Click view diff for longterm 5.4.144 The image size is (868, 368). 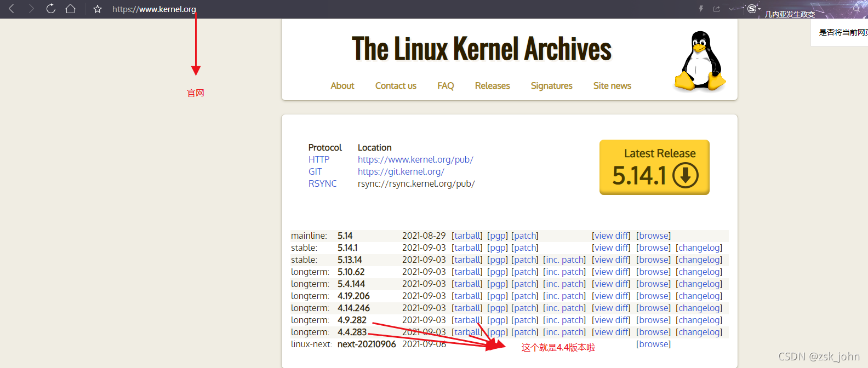click(611, 284)
